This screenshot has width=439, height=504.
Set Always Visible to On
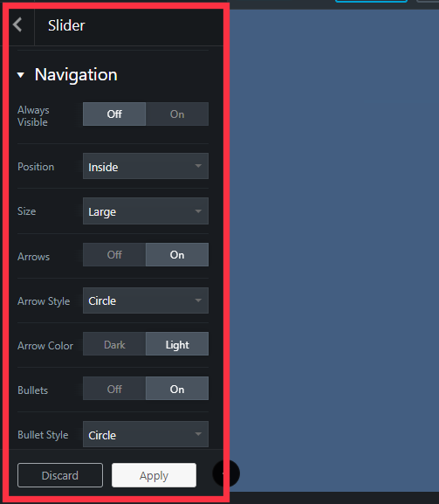(177, 114)
